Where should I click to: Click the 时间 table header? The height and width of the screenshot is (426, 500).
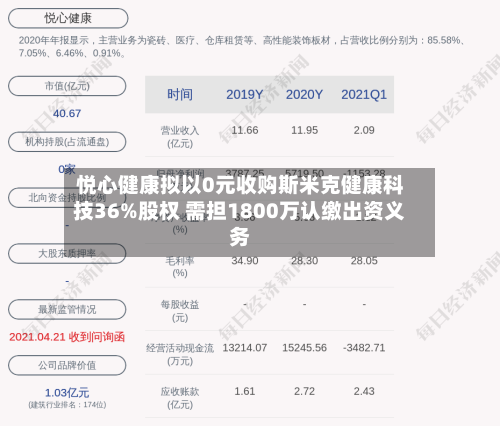click(x=180, y=95)
